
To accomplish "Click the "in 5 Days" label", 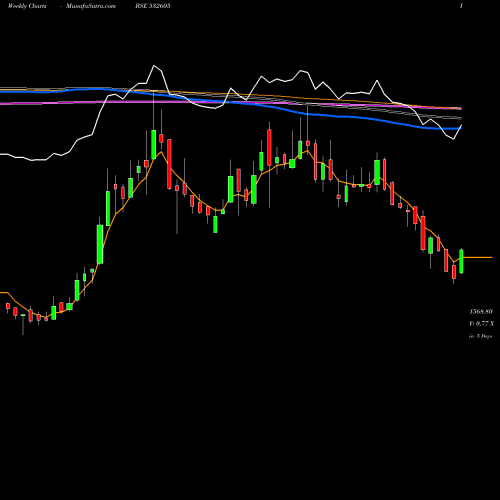I will pyautogui.click(x=480, y=336).
